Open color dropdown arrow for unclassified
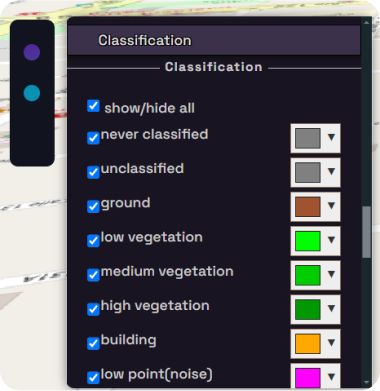 pos(331,172)
